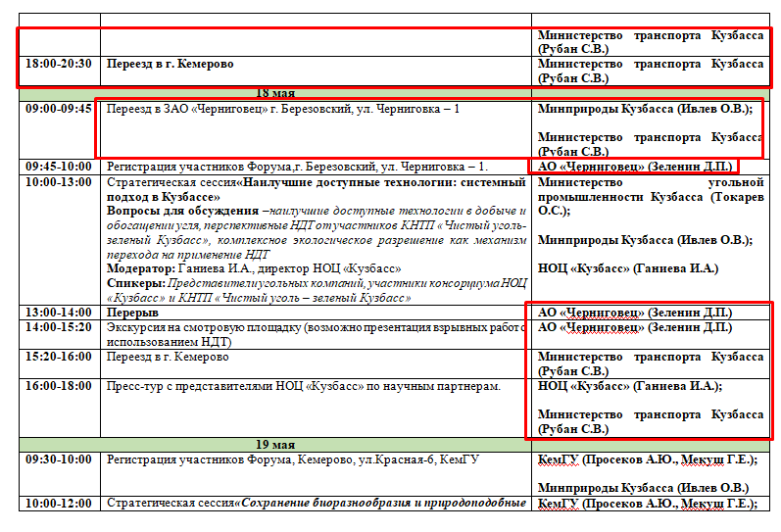Click "НОЦ «Кузбасс» (Ганиева И.А.)" in 10:00-13:00 row
This screenshot has height=532, width=781.
coord(628,268)
